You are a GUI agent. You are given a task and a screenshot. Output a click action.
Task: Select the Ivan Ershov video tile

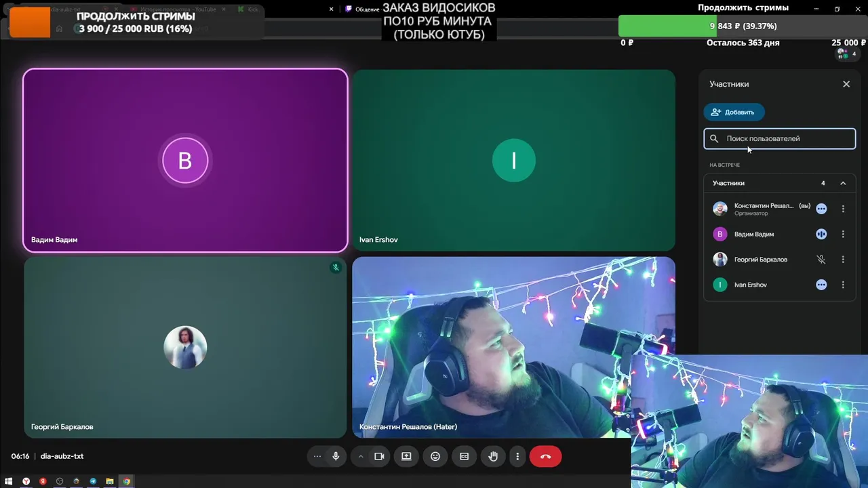tap(513, 161)
